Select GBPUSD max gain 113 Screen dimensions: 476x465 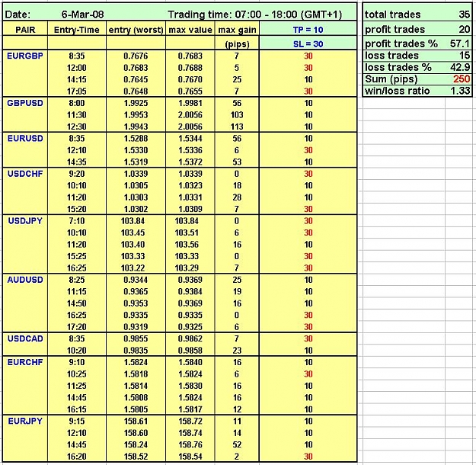[237, 127]
